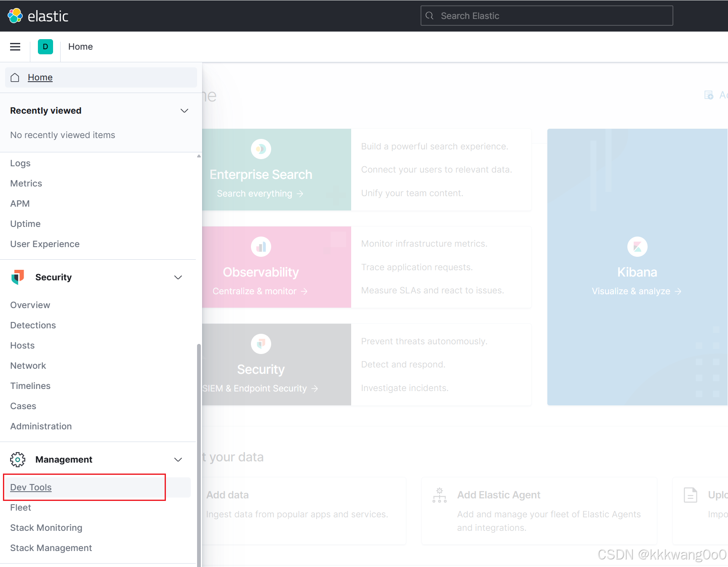Toggle the hamburger navigation menu
This screenshot has width=728, height=567.
(15, 47)
